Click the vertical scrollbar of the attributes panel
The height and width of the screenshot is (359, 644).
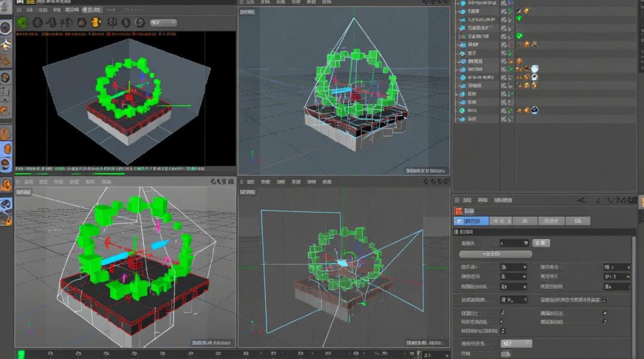click(634, 287)
